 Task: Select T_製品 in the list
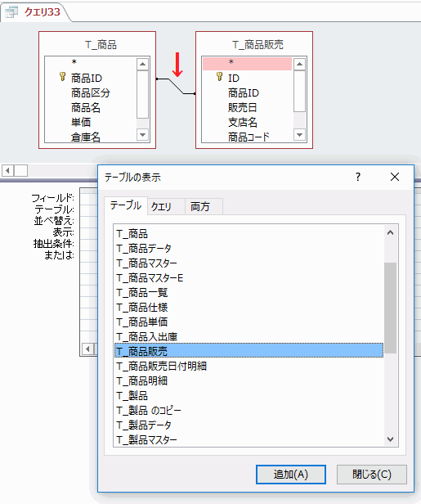pyautogui.click(x=249, y=395)
